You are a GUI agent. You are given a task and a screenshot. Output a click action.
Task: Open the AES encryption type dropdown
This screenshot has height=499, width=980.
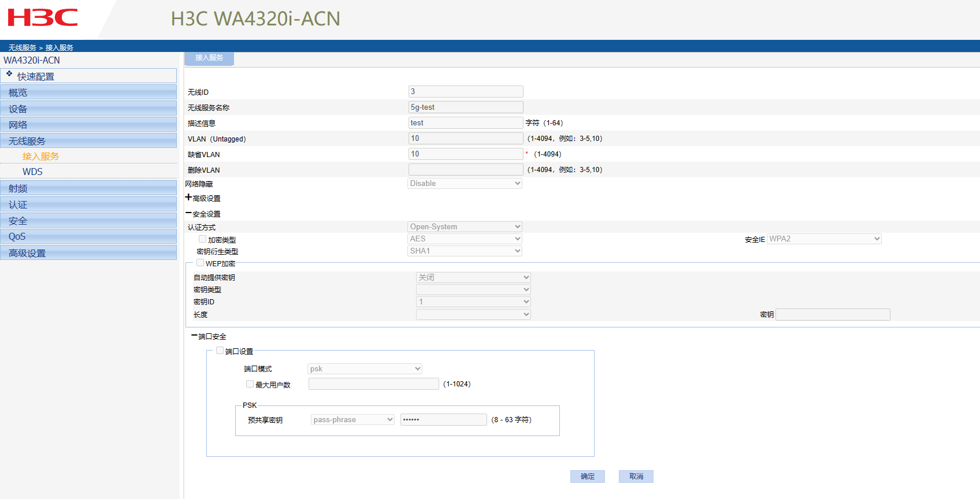coord(465,239)
